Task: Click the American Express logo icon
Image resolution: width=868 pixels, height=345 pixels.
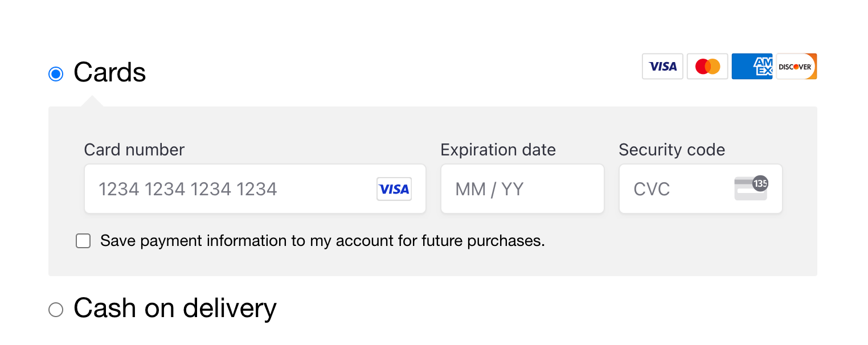Action: pyautogui.click(x=752, y=67)
